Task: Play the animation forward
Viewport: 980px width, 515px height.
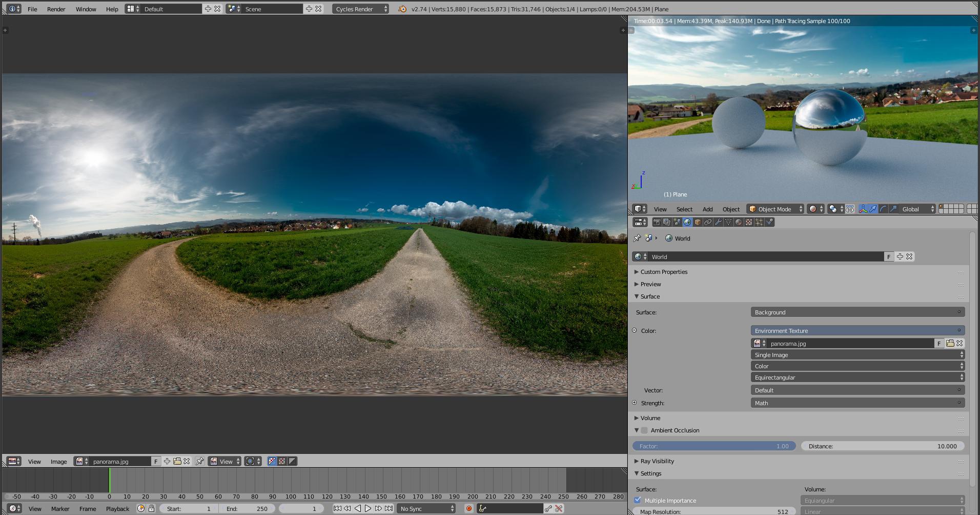Action: click(x=368, y=508)
